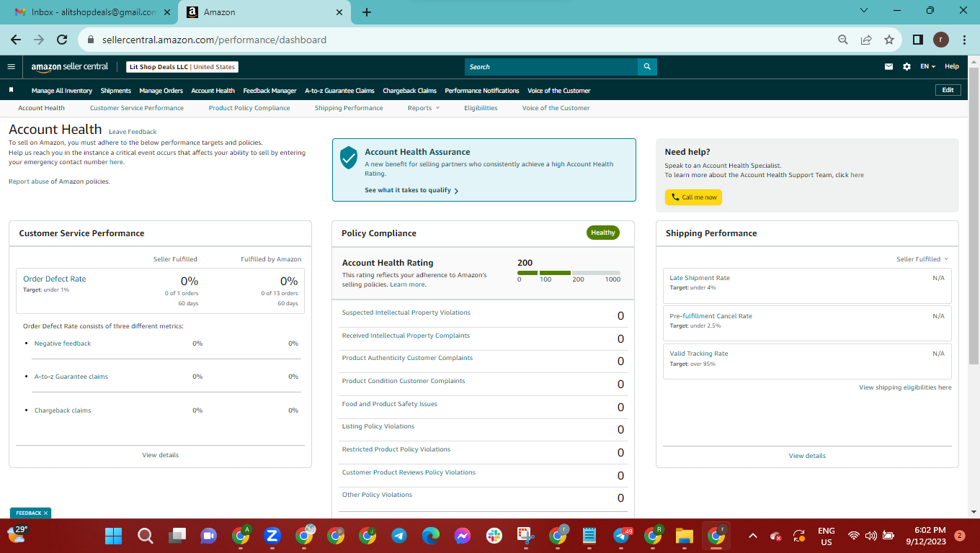Click the phone icon on Call me now

click(675, 197)
